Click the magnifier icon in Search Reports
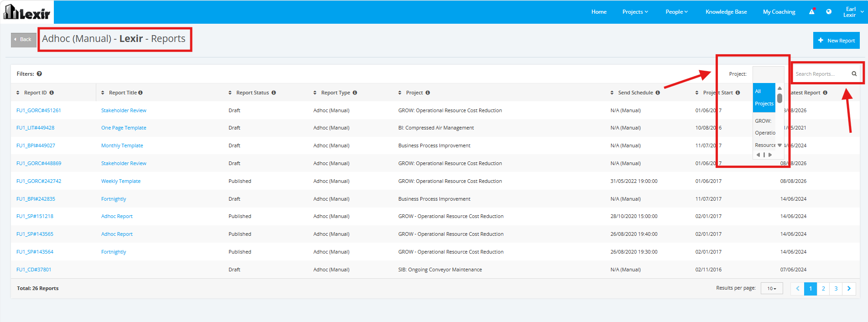This screenshot has width=868, height=322. (x=854, y=74)
